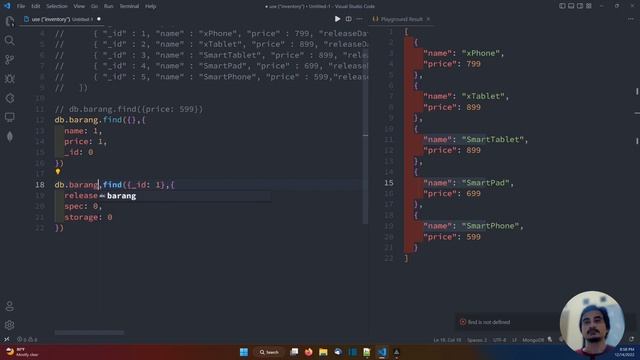The height and width of the screenshot is (360, 640).
Task: Click commented line '// db.barang.find({price: 599})'
Action: tap(129, 109)
